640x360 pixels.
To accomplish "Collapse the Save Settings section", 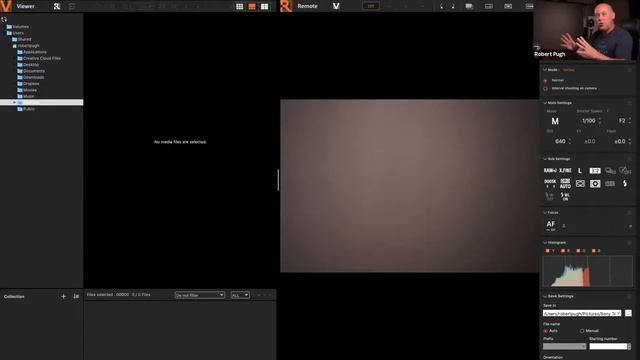I will pos(545,296).
